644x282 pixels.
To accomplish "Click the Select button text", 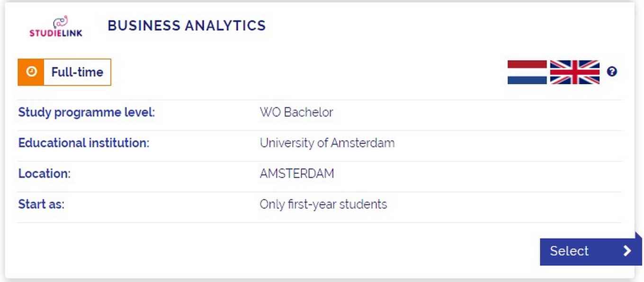I will coord(569,251).
